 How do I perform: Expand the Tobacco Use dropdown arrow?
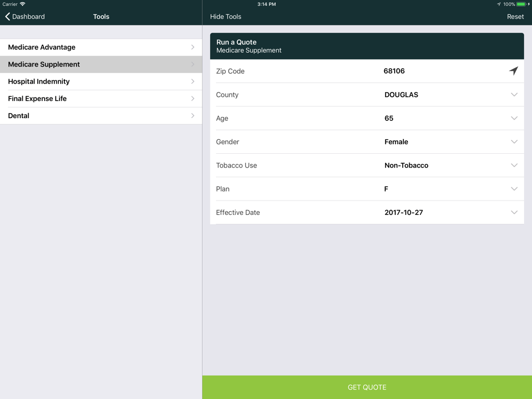[514, 165]
